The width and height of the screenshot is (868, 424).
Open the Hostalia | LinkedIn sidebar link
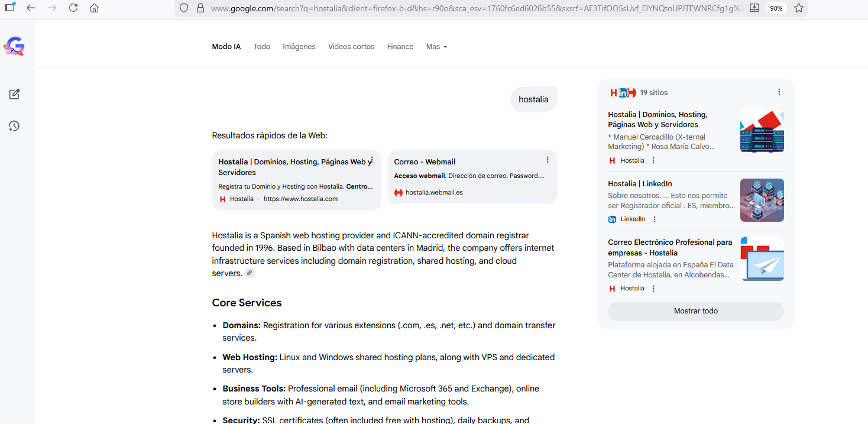point(640,184)
